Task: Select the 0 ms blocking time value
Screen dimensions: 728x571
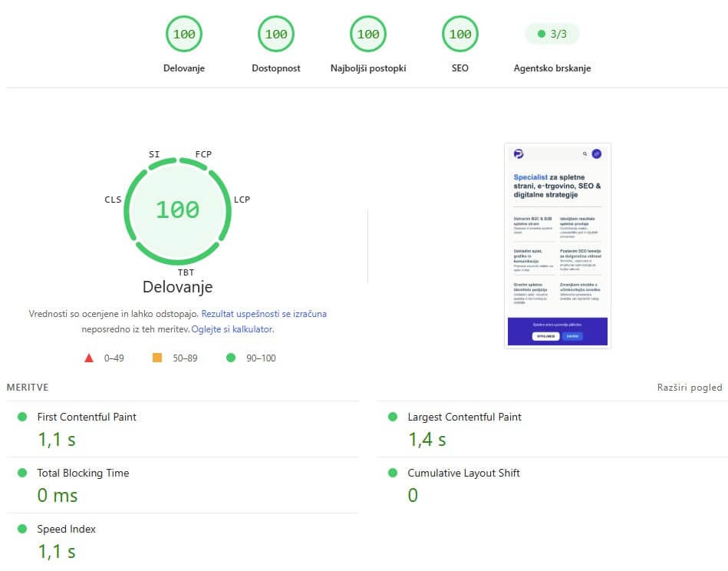Action: tap(58, 495)
